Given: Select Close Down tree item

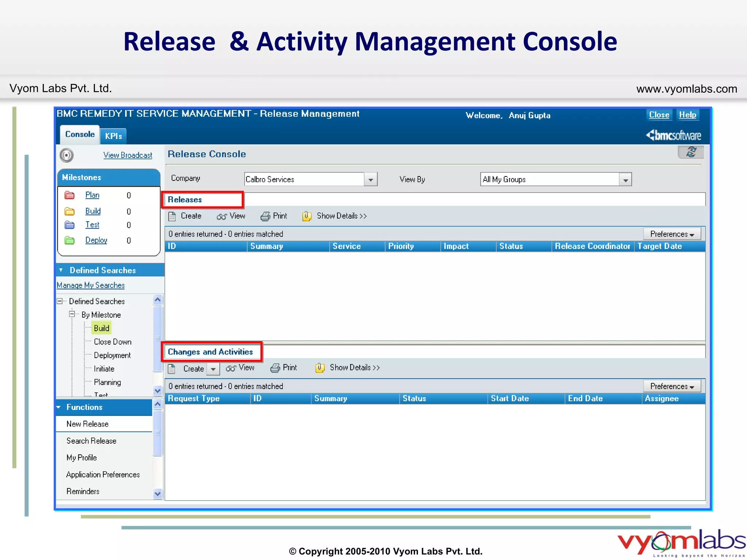Looking at the screenshot, I should (113, 342).
